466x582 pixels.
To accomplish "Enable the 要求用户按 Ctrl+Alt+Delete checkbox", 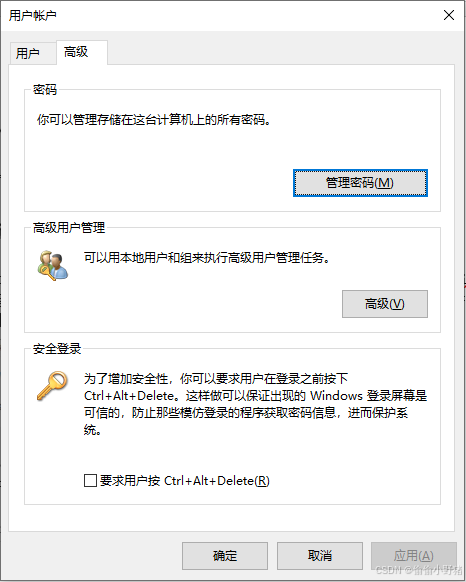I will [x=90, y=480].
